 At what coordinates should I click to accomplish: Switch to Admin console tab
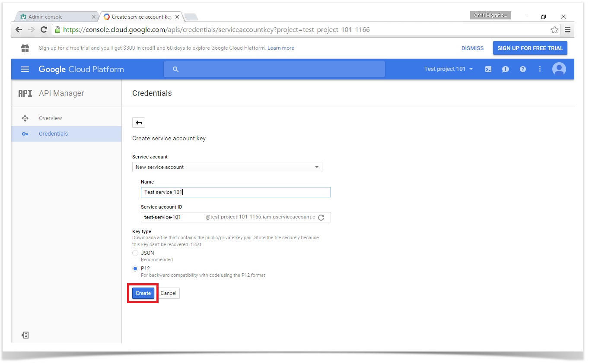coord(56,17)
